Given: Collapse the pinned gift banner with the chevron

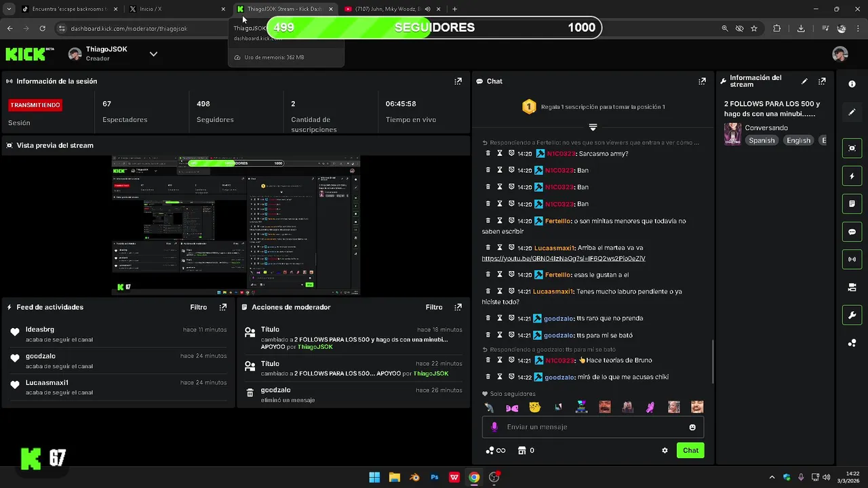Looking at the screenshot, I should click(593, 127).
